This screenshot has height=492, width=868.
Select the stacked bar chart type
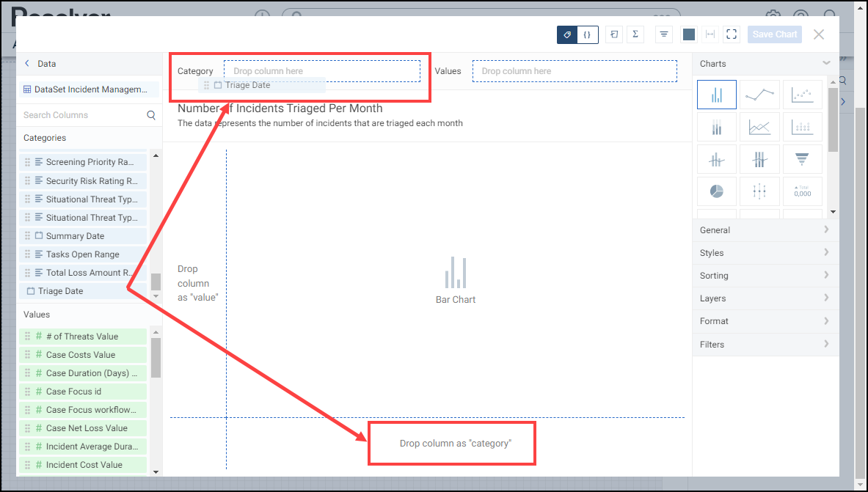point(717,127)
